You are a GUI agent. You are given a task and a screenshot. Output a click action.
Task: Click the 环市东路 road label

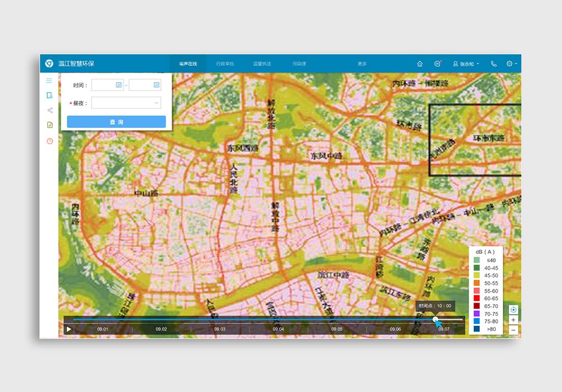[489, 138]
